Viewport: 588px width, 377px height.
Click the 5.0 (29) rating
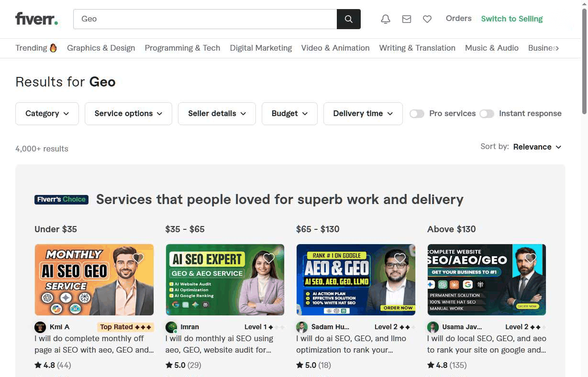(x=183, y=365)
